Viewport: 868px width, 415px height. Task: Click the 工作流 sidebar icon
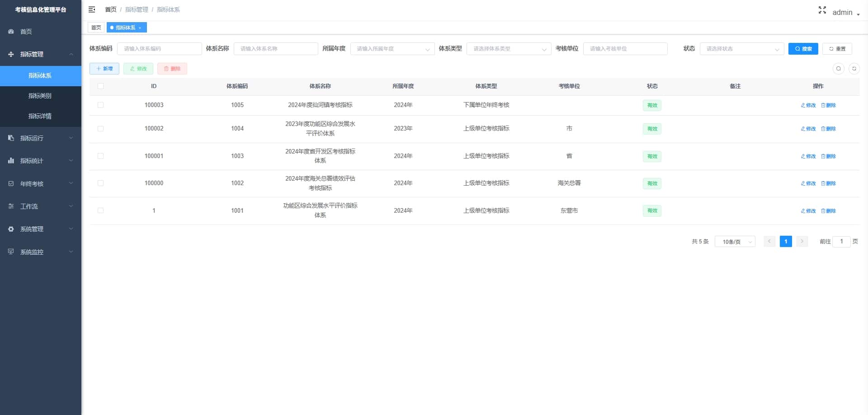click(x=11, y=206)
